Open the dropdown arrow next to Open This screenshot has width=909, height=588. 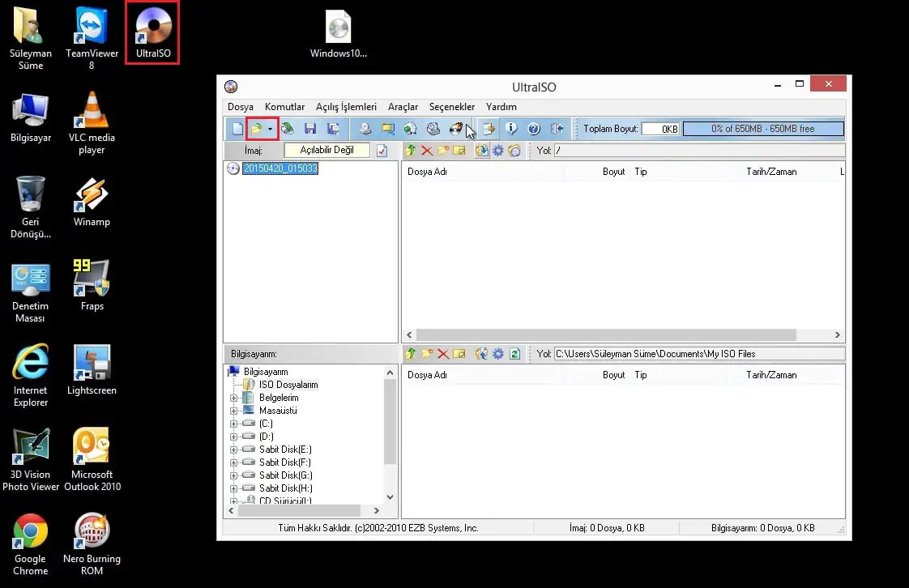coord(270,128)
